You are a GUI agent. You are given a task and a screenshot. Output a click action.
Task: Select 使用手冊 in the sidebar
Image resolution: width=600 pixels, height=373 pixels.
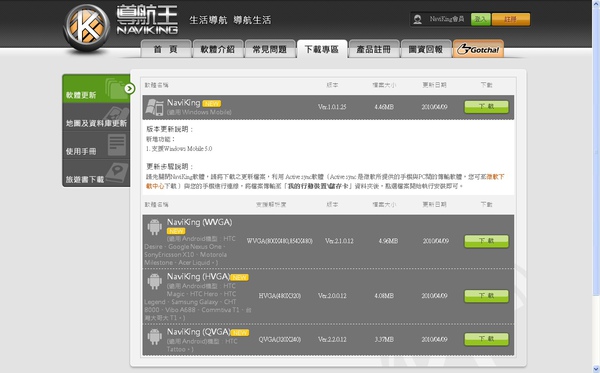pyautogui.click(x=96, y=145)
